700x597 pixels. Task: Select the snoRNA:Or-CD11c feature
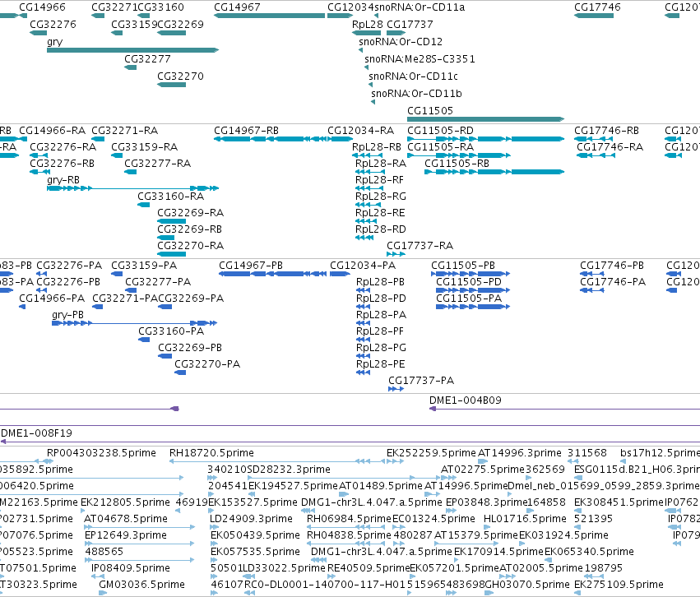[370, 85]
